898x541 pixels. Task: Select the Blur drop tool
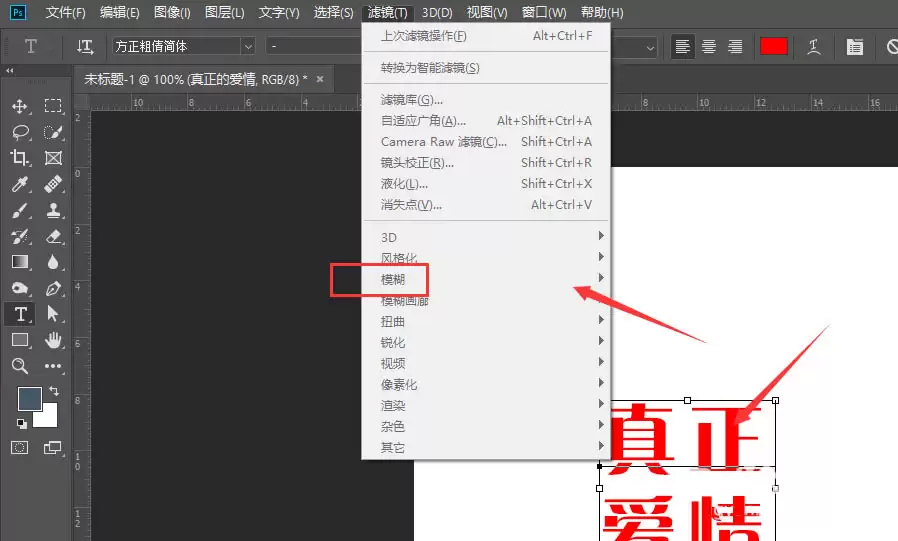coord(53,262)
